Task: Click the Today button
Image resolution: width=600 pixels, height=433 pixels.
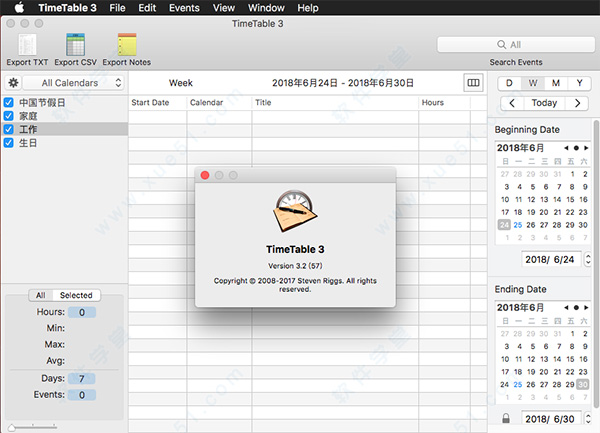Action: tap(544, 103)
